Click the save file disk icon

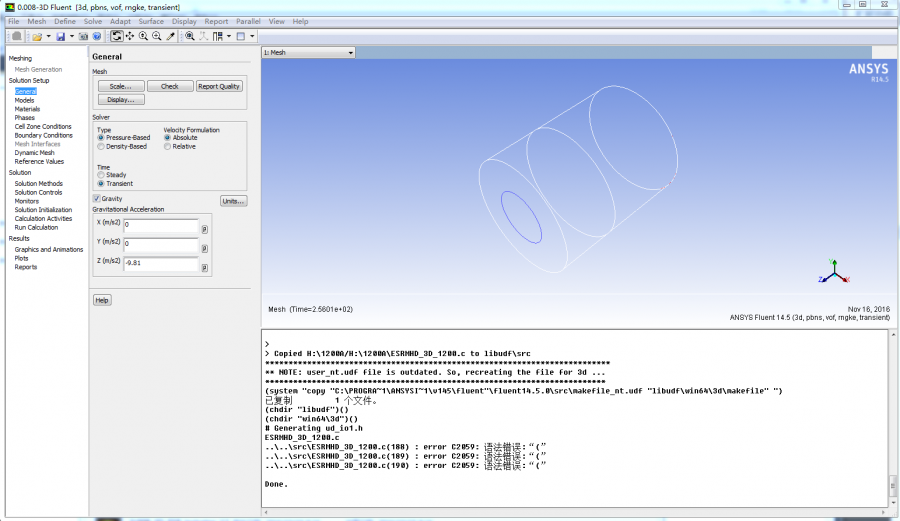tap(60, 36)
